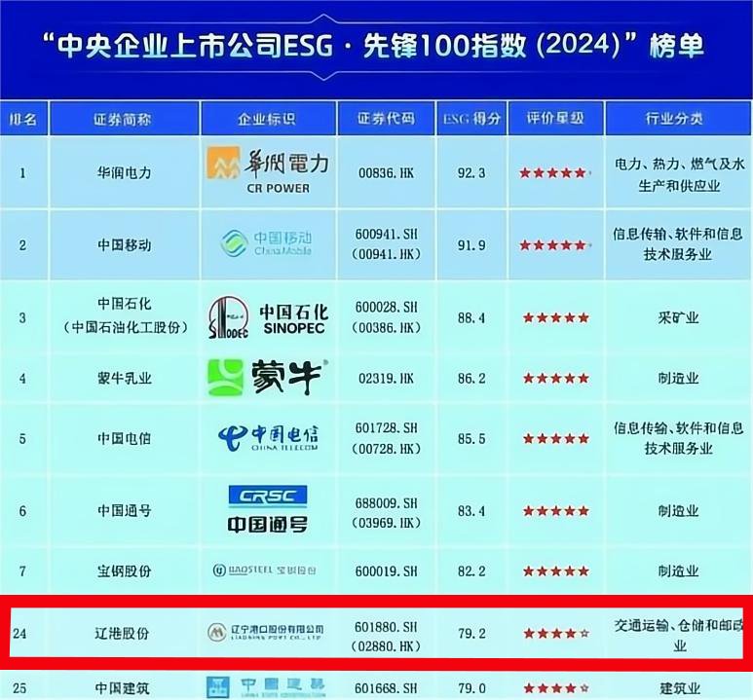Click the ESG score 85.5
Viewport: 753px width, 700px height.
pos(471,438)
